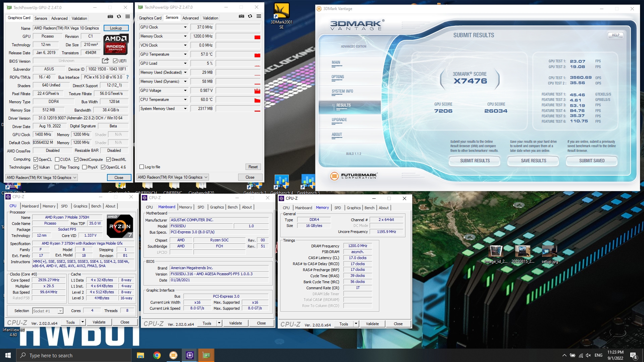Click the refresh icon in left GPU-Z window
Viewport: 644px width, 362px height.
click(x=119, y=16)
